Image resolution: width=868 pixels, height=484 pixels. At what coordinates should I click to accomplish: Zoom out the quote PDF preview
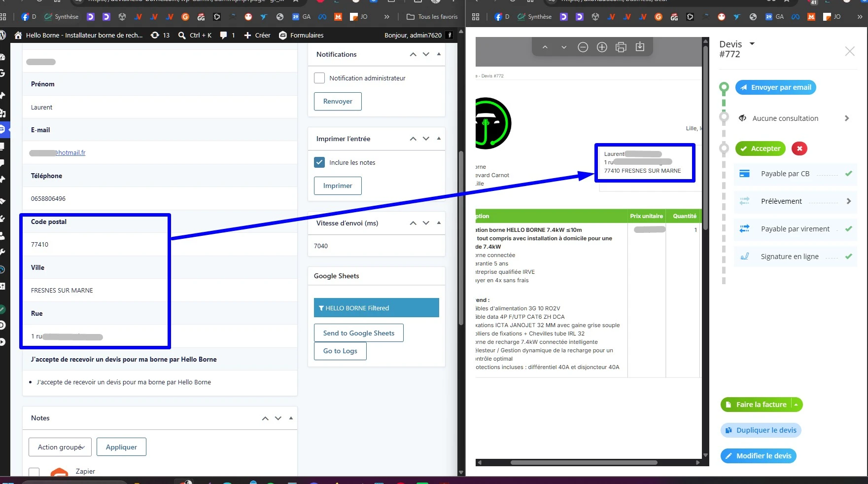(x=583, y=47)
